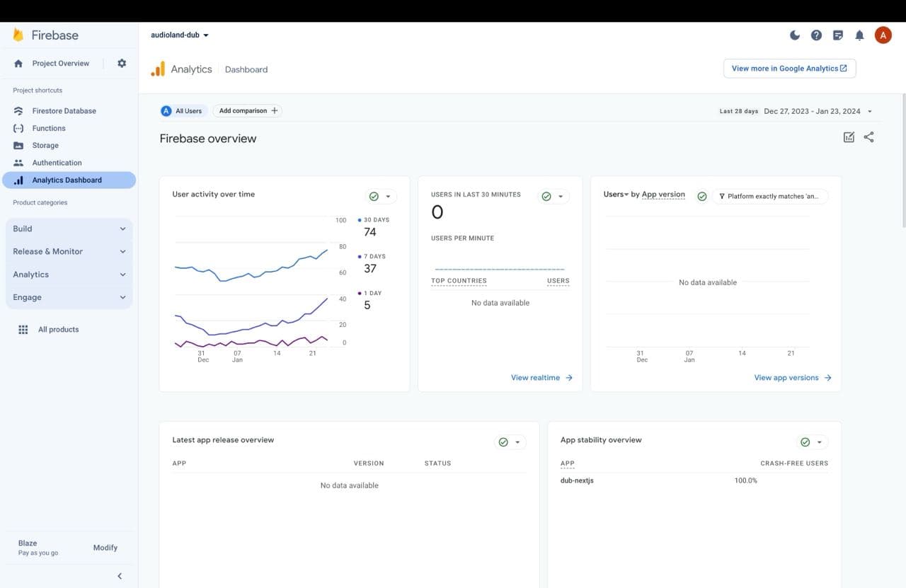This screenshot has width=906, height=588.
Task: Click the Dashboard breadcrumb label
Action: [246, 69]
